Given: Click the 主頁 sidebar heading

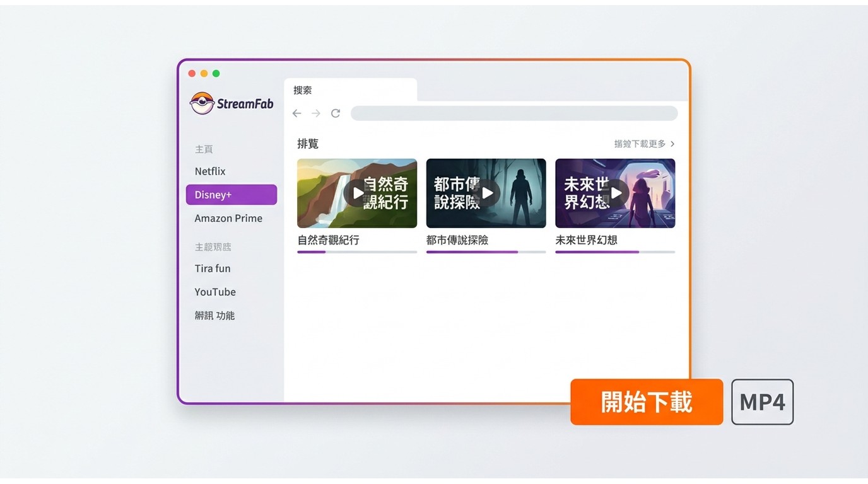Looking at the screenshot, I should coord(204,149).
